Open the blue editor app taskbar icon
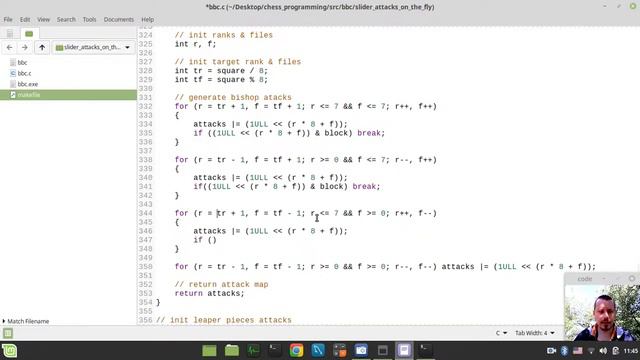Viewport: 640px width, 360px height. tap(318, 351)
